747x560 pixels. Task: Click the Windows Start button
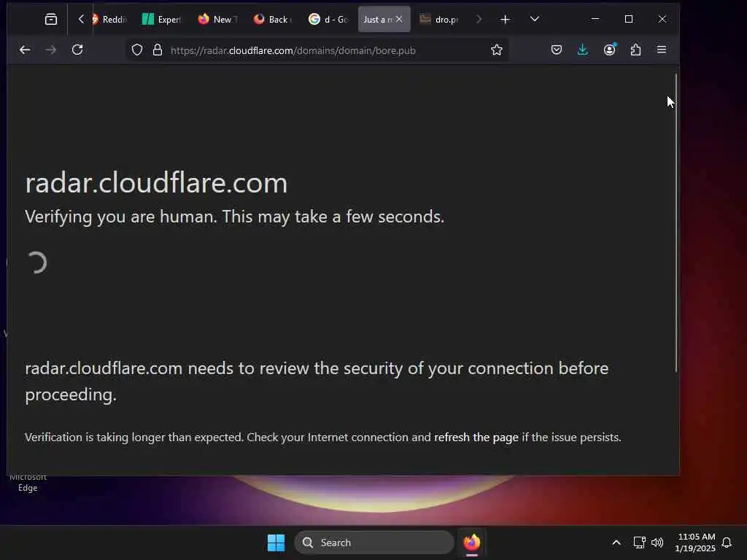click(276, 542)
